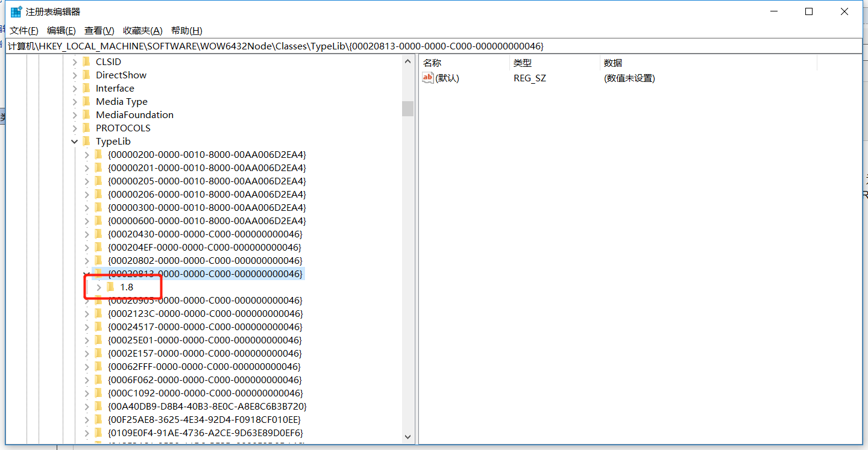The width and height of the screenshot is (868, 450).
Task: Select key {0006F062-0000-0000-C000-000000000046}
Action: coord(205,380)
